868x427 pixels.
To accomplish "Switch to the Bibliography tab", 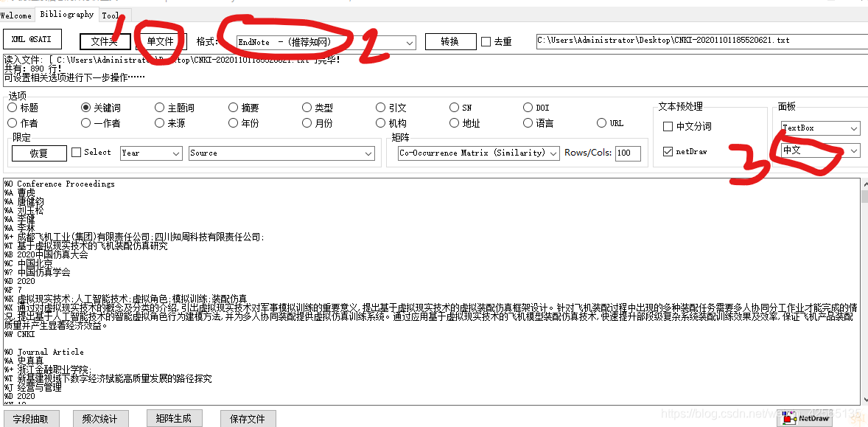I will point(67,15).
